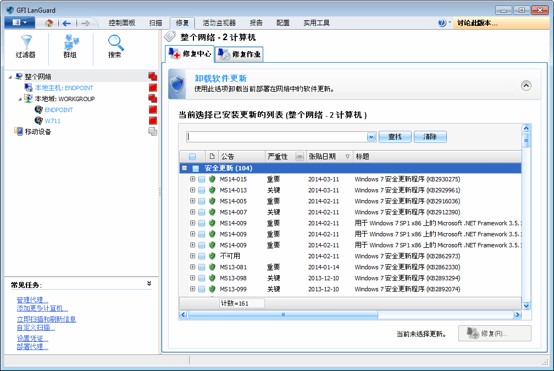Click the horizontal scrollbar thumb of update list
Screen dimensions: 554x371
tap(283, 314)
